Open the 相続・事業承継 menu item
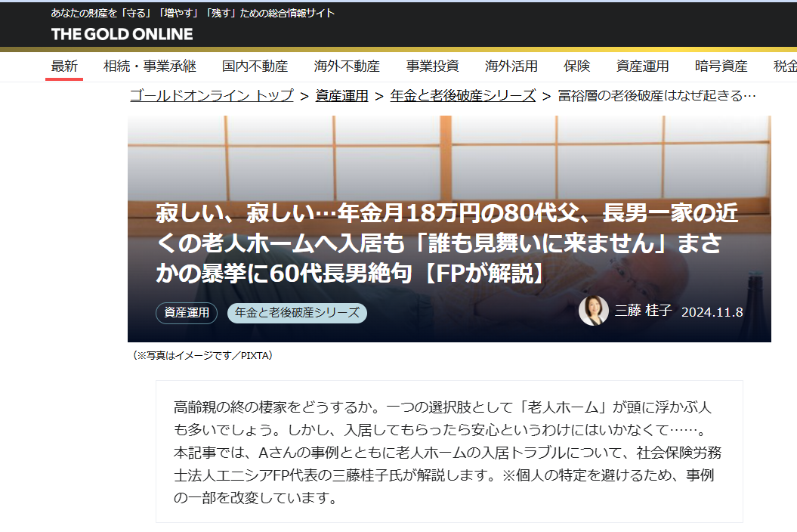The image size is (797, 532). click(150, 66)
